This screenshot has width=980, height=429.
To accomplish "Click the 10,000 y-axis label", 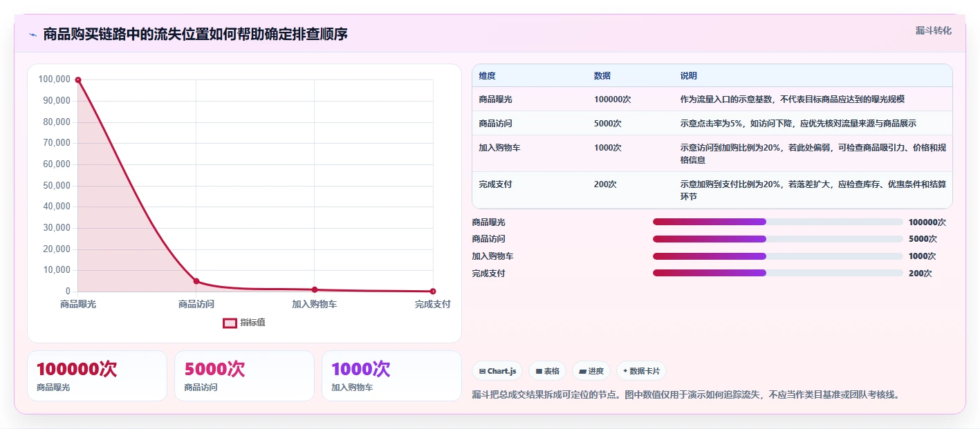I will tap(57, 270).
